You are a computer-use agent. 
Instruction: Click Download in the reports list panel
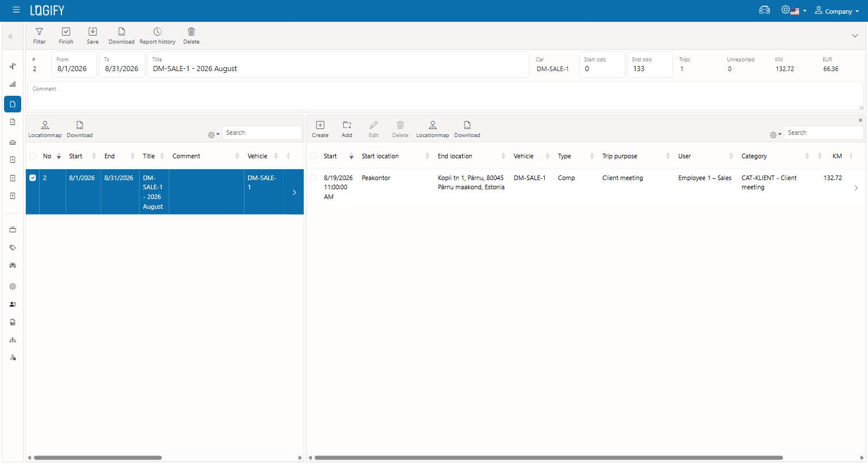point(79,129)
